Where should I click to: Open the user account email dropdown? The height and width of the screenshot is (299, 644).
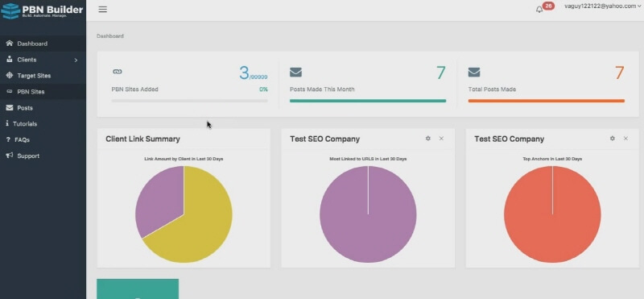click(603, 6)
